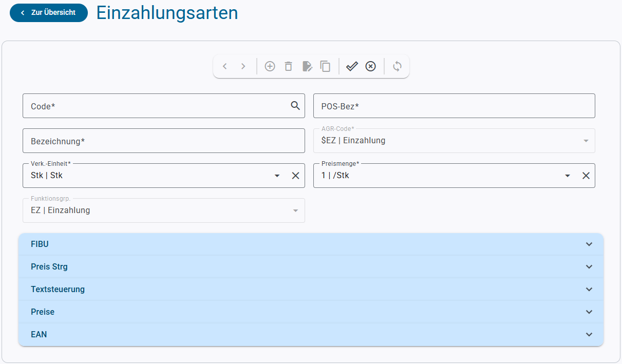
Task: Click the Zur Übersicht button
Action: (x=49, y=13)
